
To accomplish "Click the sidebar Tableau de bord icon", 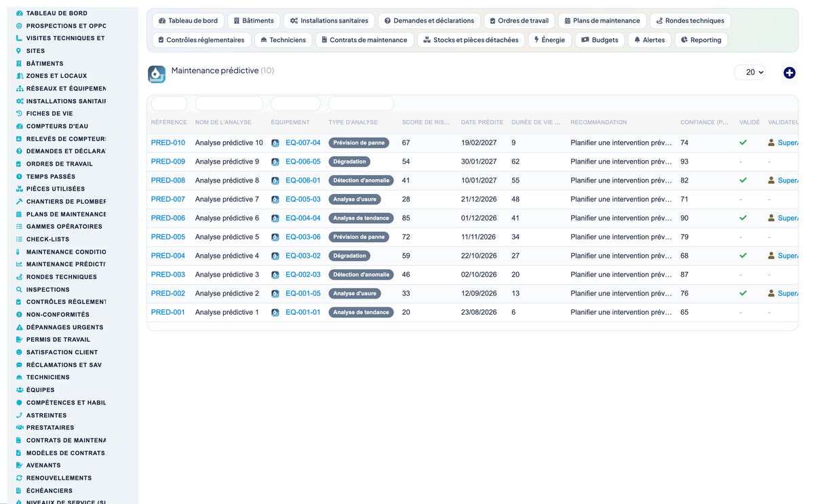I will click(x=19, y=13).
